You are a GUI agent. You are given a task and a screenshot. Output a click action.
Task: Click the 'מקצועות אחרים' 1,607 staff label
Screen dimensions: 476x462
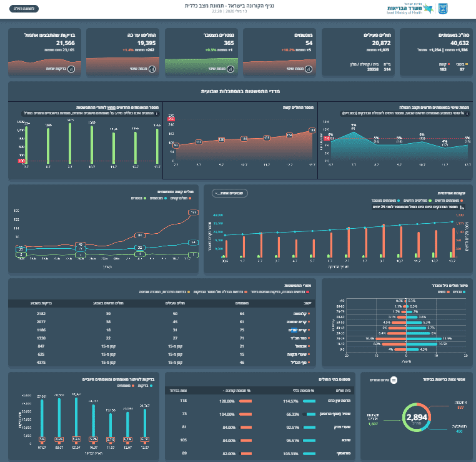373,419
